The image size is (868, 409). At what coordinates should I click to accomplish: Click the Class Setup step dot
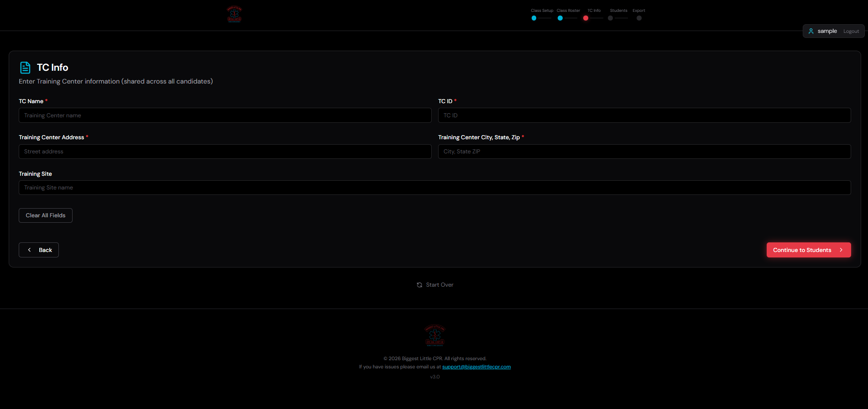(534, 18)
